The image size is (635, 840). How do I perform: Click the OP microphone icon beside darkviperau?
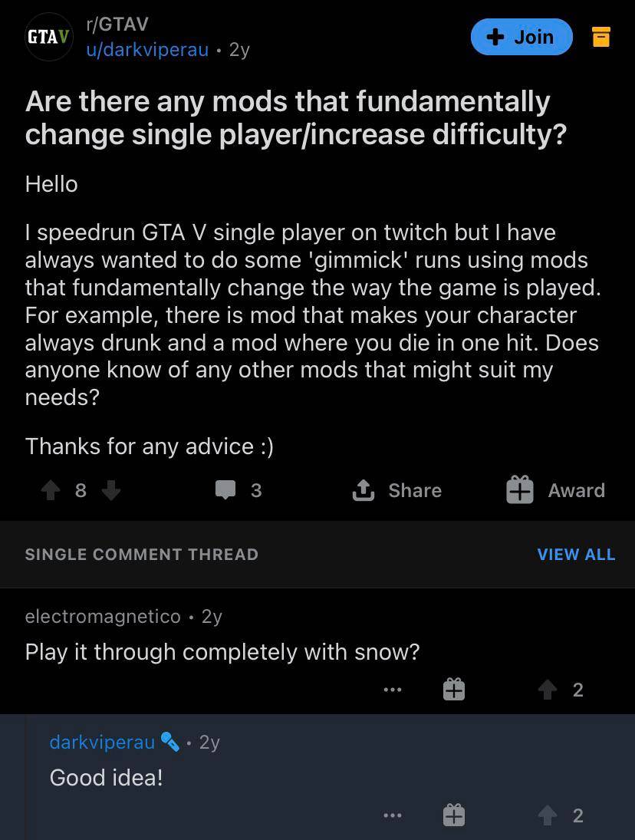169,742
